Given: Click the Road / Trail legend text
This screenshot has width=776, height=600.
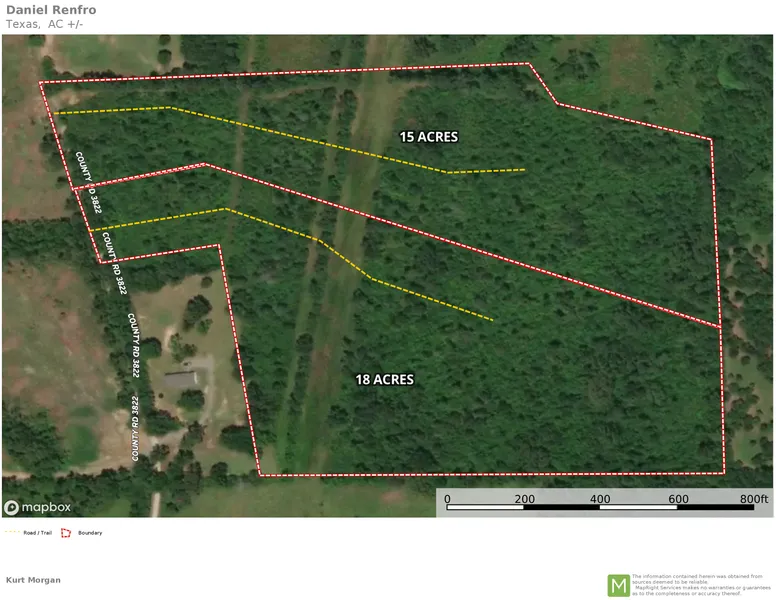Looking at the screenshot, I should pos(38,533).
